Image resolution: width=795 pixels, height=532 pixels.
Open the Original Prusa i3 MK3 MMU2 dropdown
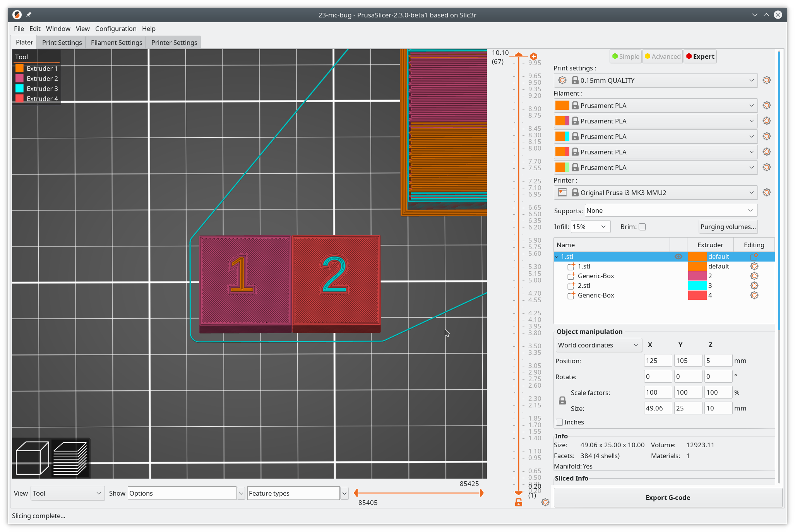656,193
